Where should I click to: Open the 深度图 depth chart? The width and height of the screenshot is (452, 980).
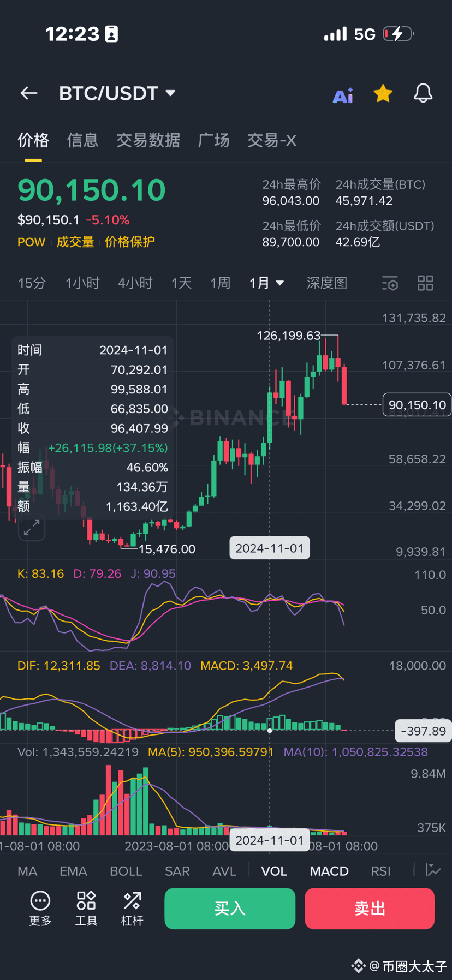click(326, 283)
